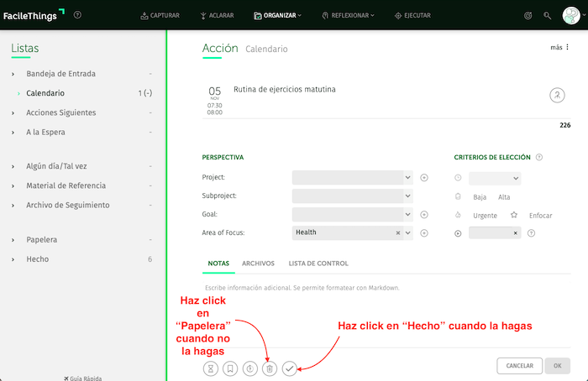Screen dimensions: 588x381
Task: Clear the start date field with x
Action: click(x=516, y=233)
